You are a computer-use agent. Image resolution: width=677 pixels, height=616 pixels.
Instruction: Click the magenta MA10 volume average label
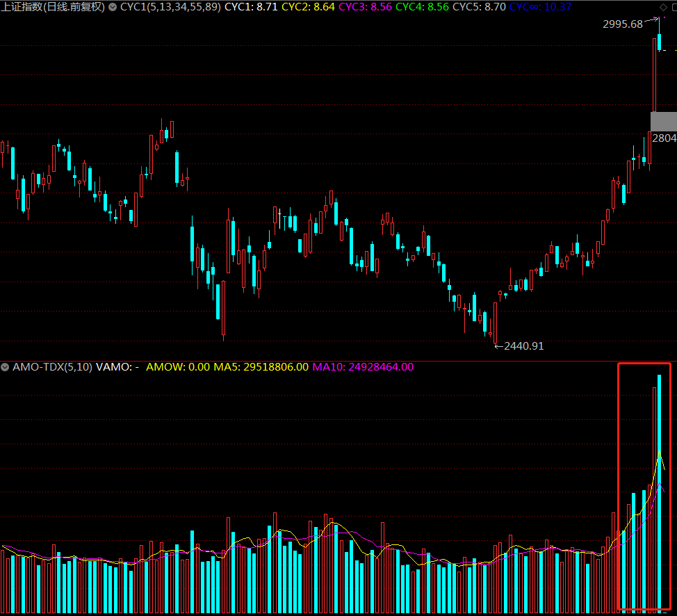coord(362,367)
